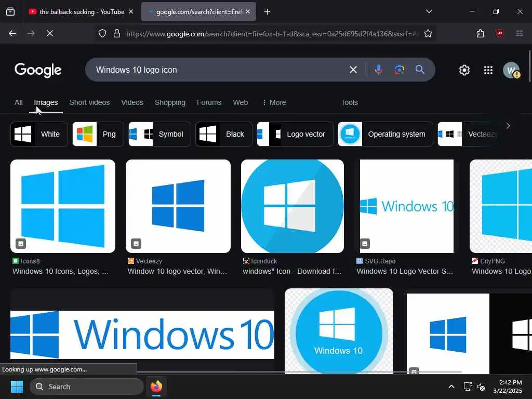Start a voice search with the microphone
532x399 pixels.
click(x=378, y=70)
